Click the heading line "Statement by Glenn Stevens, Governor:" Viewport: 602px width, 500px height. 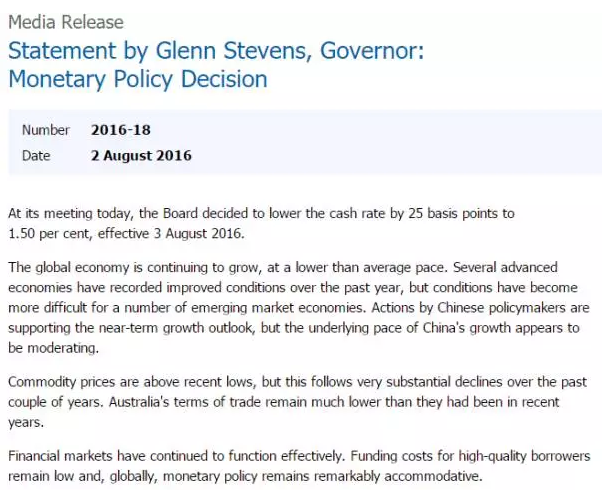coord(216,51)
